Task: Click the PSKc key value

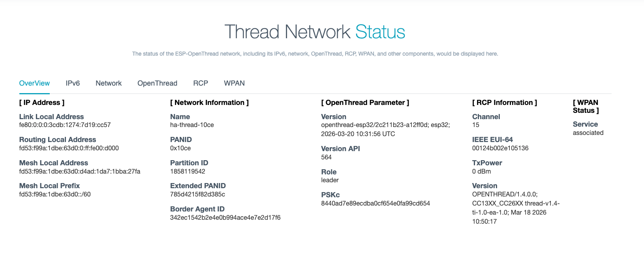Action: tap(376, 204)
